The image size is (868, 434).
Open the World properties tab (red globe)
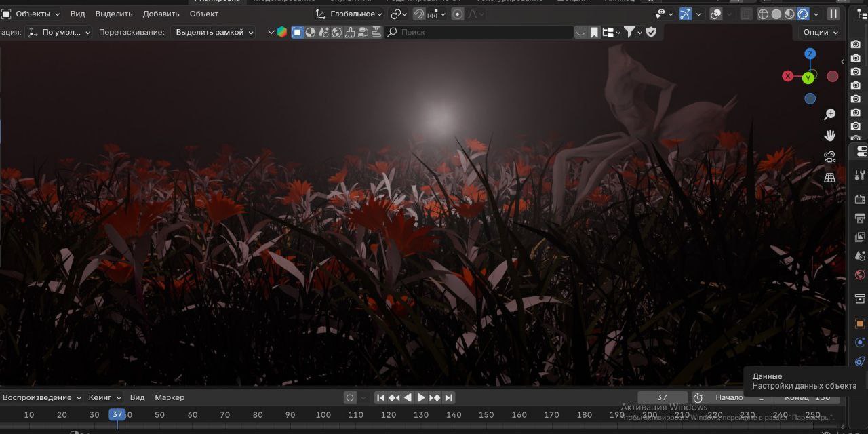860,275
